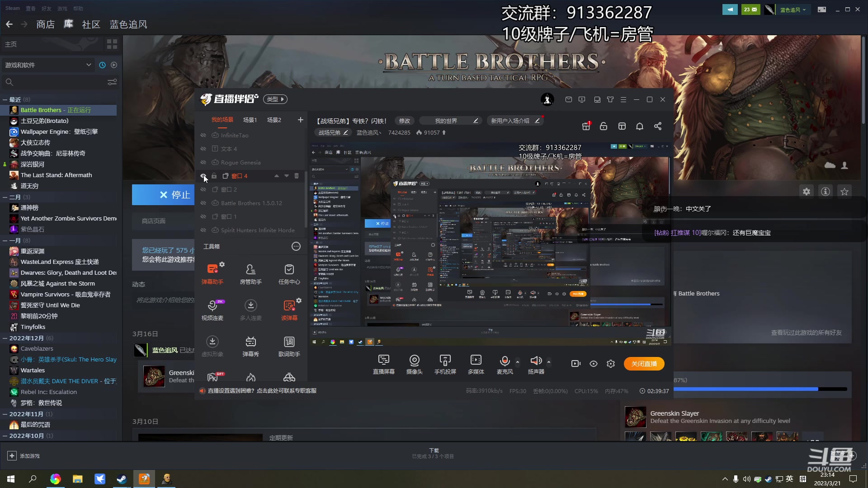Show the hidden InfiniteTao source
868x488 pixels.
pyautogui.click(x=203, y=135)
